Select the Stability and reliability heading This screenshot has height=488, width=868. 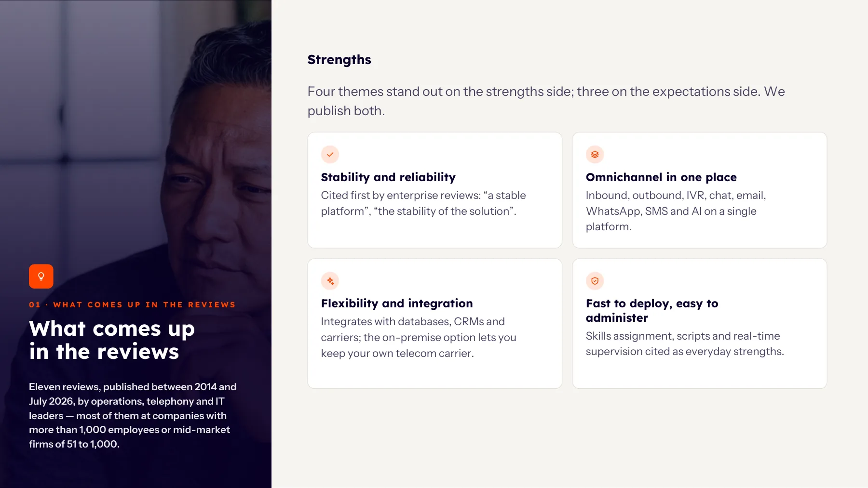(x=388, y=177)
